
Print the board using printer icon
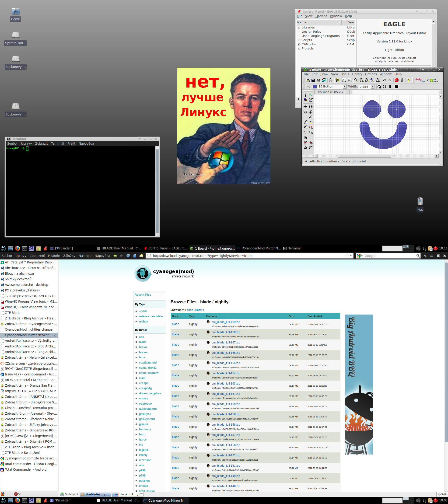pos(318,80)
